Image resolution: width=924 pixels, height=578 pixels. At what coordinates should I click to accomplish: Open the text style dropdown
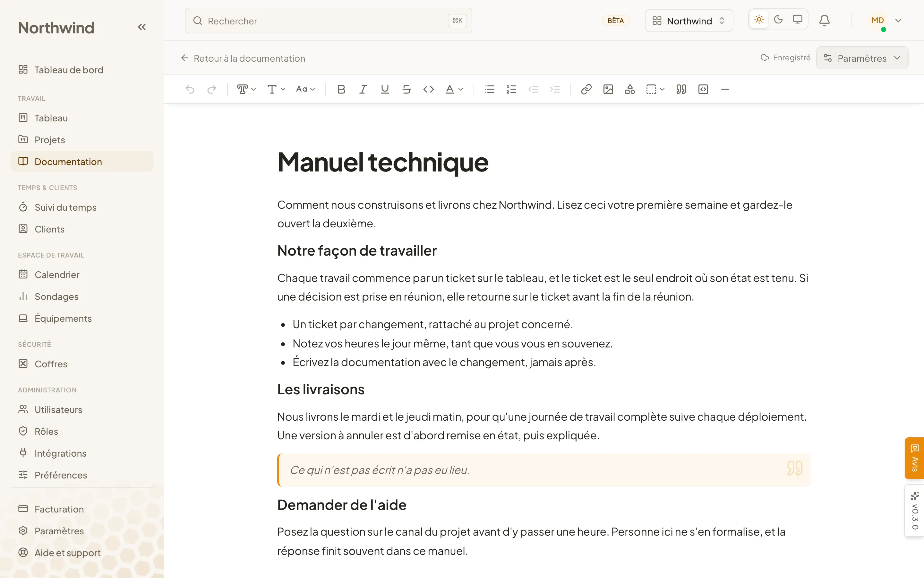click(246, 90)
